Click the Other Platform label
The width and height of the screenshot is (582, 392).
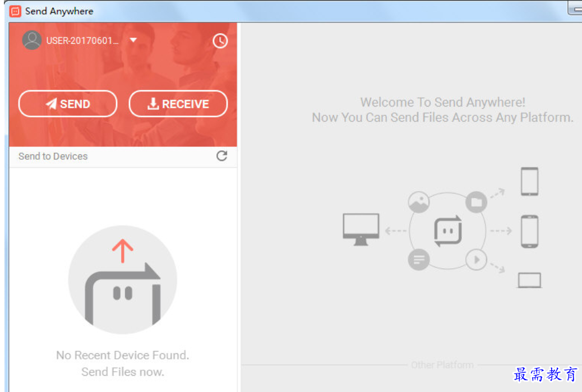[x=442, y=365]
